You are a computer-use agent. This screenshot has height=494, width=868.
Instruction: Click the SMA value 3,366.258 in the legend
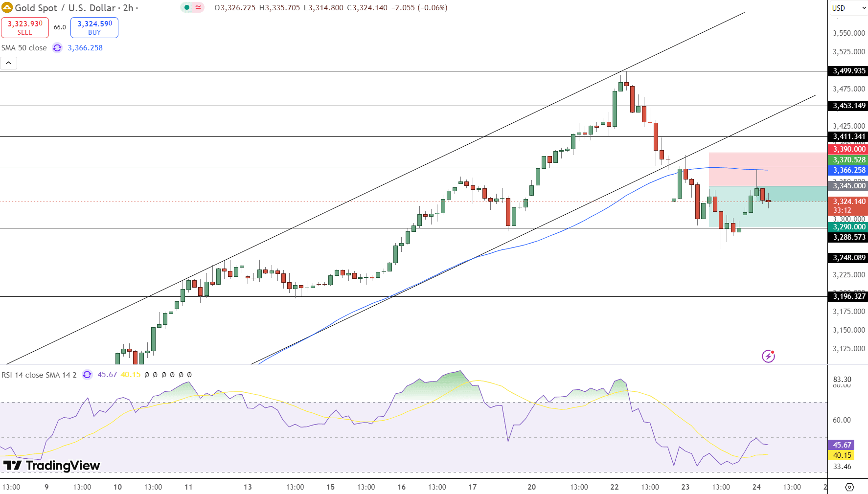click(85, 48)
